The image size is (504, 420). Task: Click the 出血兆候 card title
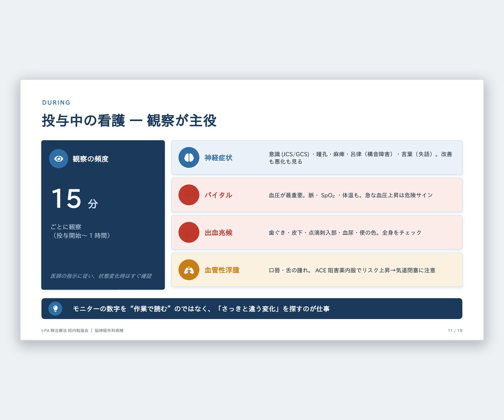pyautogui.click(x=219, y=232)
